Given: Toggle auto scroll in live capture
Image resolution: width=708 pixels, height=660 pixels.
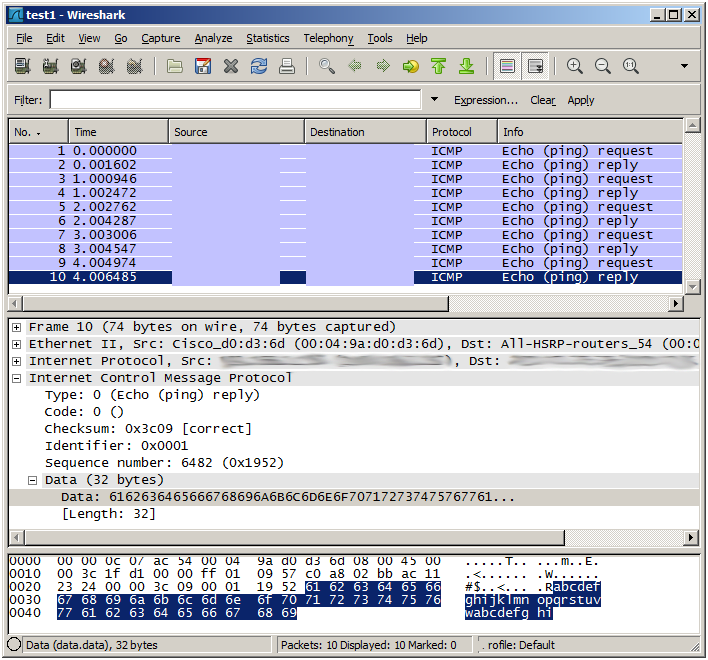Looking at the screenshot, I should pyautogui.click(x=535, y=66).
